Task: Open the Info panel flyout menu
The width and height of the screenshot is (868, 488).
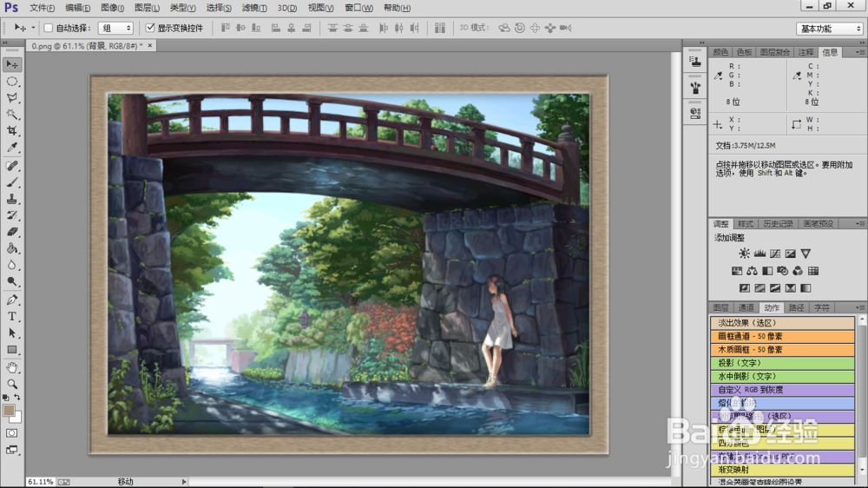Action: click(859, 52)
